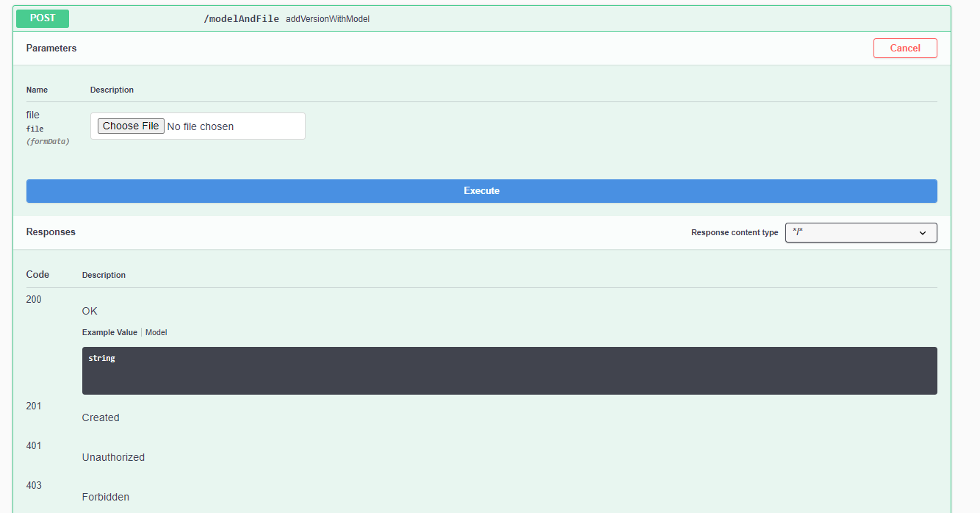
Task: Click the file parameter name
Action: 33,115
